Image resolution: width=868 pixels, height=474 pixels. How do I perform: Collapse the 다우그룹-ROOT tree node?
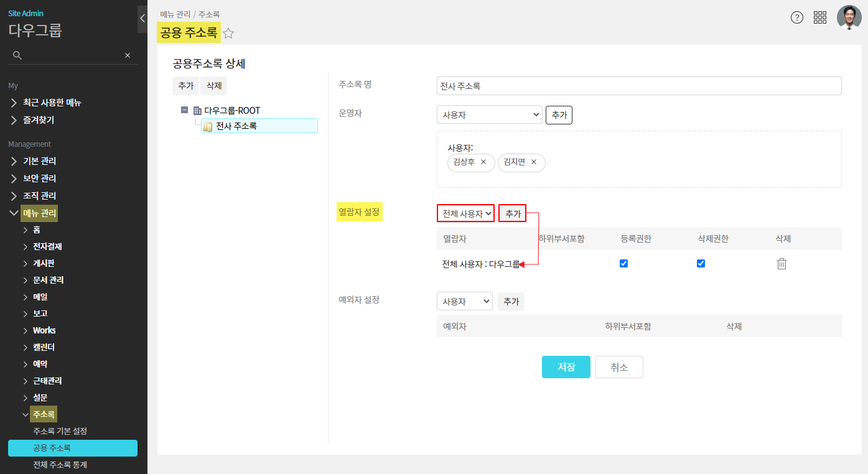[184, 110]
